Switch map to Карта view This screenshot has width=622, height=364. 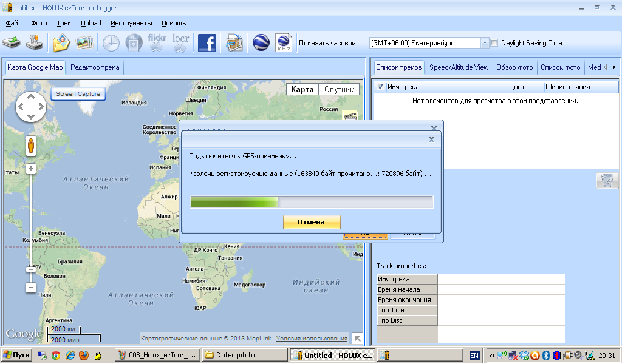click(x=302, y=90)
